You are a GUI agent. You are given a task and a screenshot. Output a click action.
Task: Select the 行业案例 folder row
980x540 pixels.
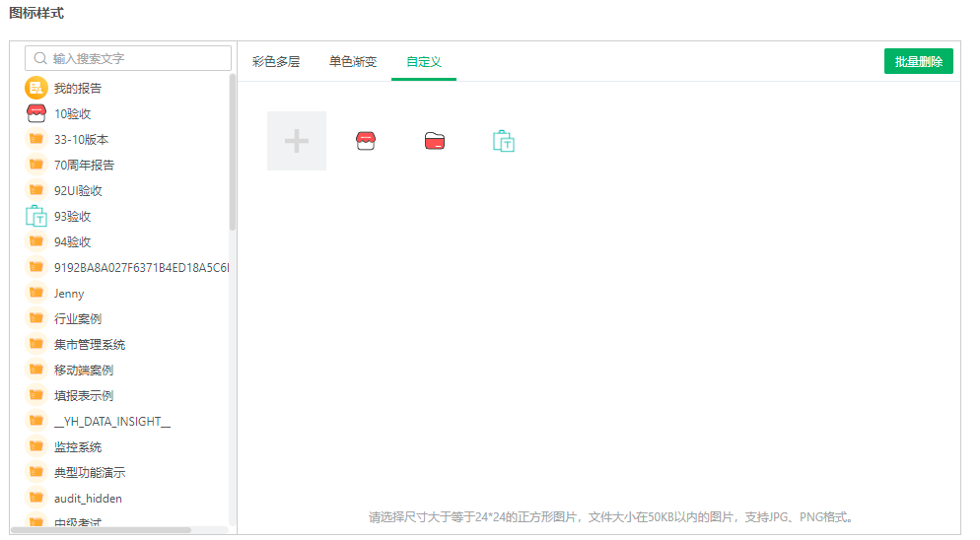[126, 318]
